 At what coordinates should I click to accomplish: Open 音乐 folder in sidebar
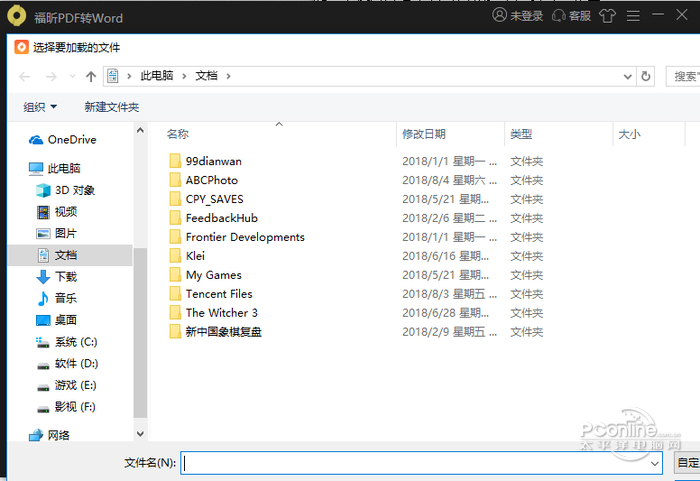(x=57, y=298)
